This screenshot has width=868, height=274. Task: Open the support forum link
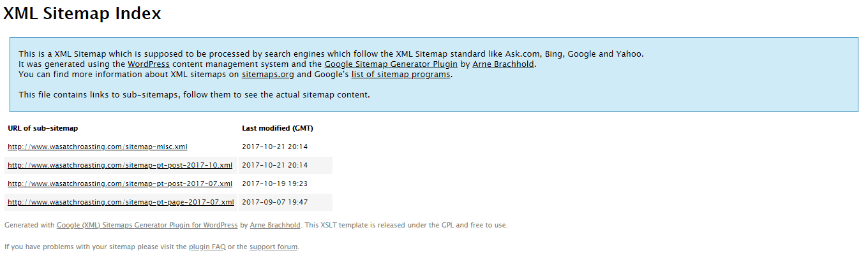(x=273, y=247)
